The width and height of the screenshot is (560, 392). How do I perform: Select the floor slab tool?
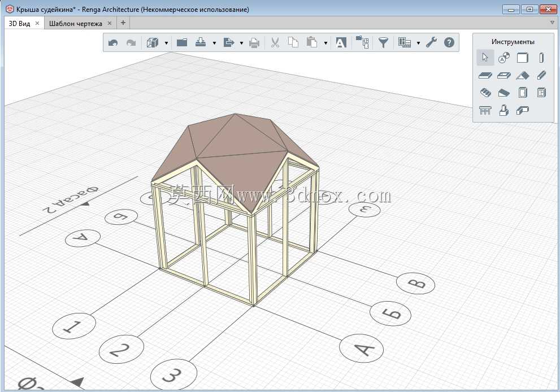click(485, 75)
